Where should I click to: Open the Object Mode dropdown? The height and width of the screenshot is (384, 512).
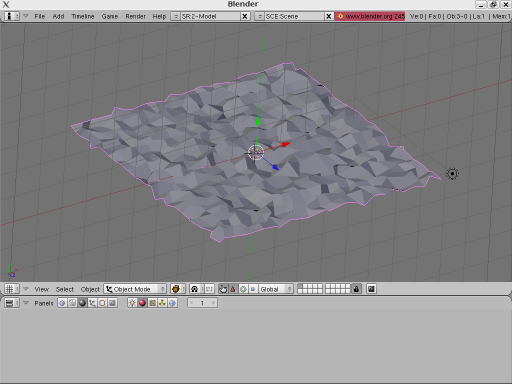135,289
